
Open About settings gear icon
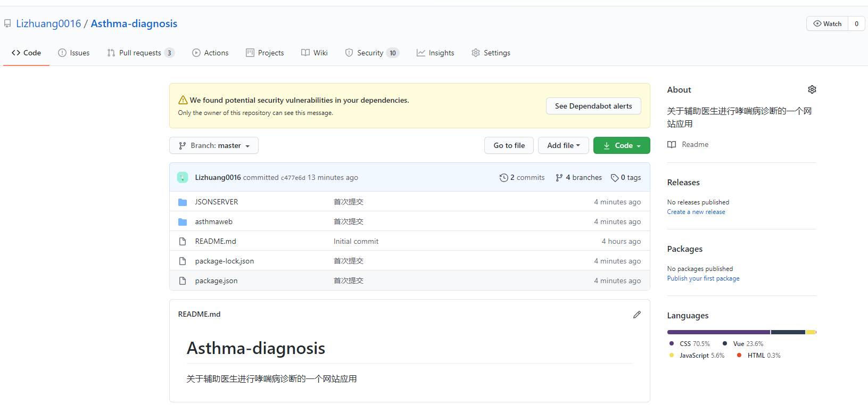(x=812, y=89)
